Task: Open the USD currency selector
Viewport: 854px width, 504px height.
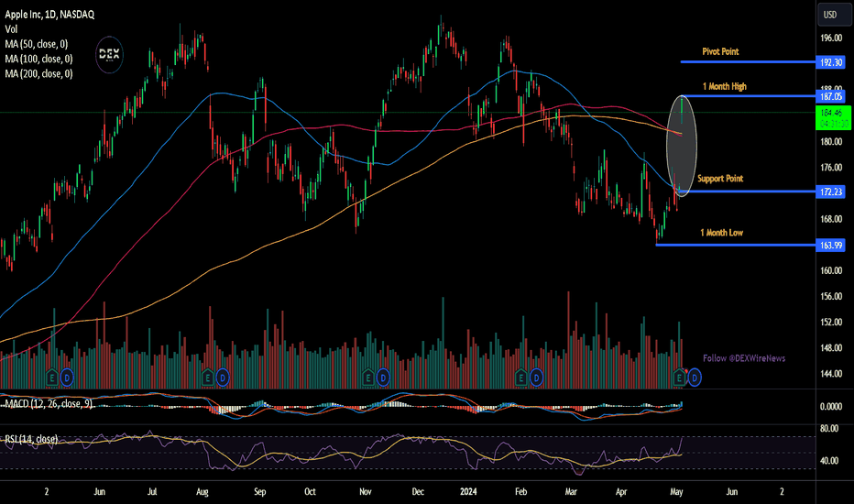Action: (x=834, y=15)
